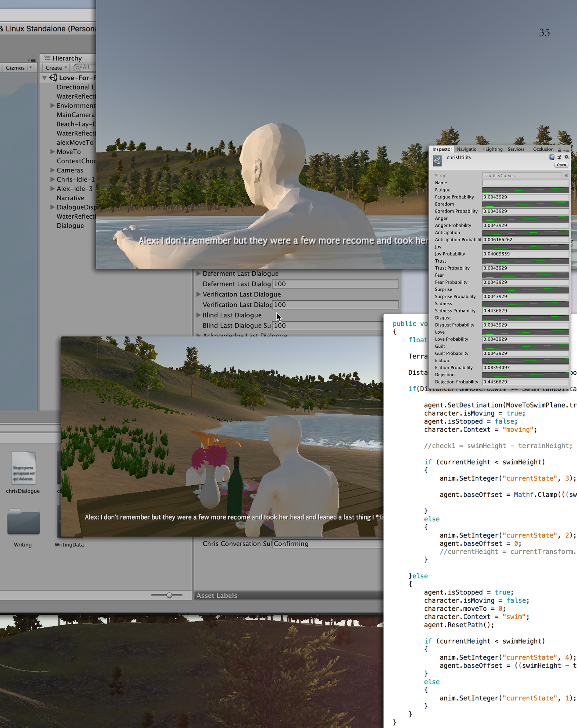Viewport: 577px width, 728px height.
Task: Open the Create dropdown in Hierarchy
Action: [56, 68]
